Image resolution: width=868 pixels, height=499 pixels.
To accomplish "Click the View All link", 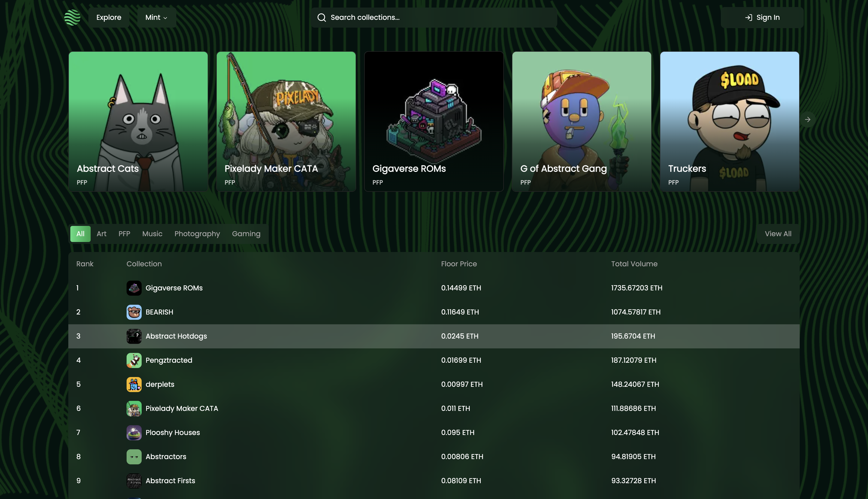I will pos(778,234).
